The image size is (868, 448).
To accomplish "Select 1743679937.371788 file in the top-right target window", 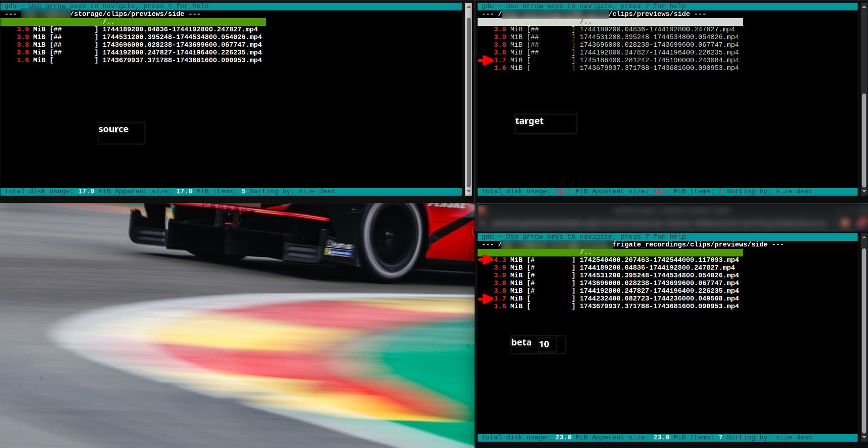I will (616, 68).
